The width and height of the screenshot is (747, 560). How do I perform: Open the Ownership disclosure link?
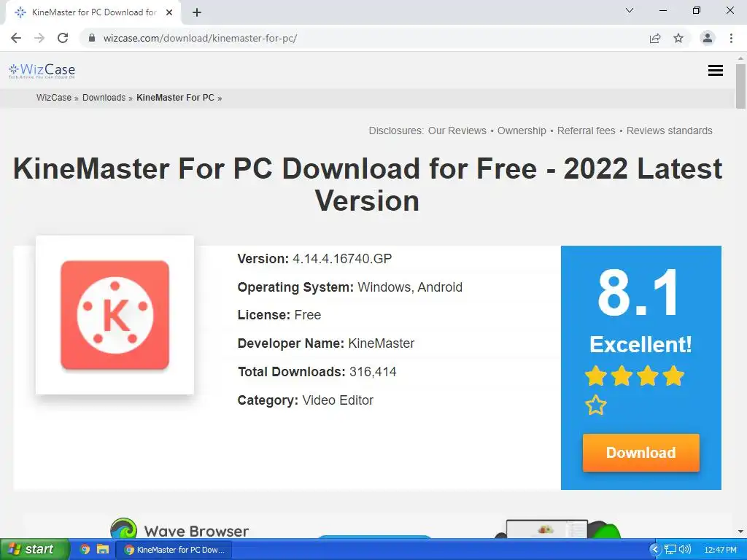pyautogui.click(x=522, y=131)
